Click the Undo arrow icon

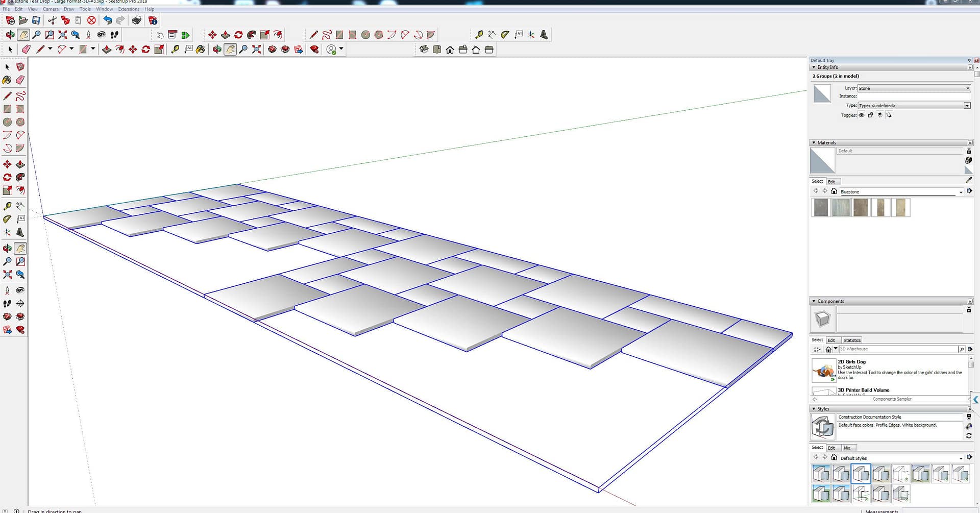pos(107,20)
